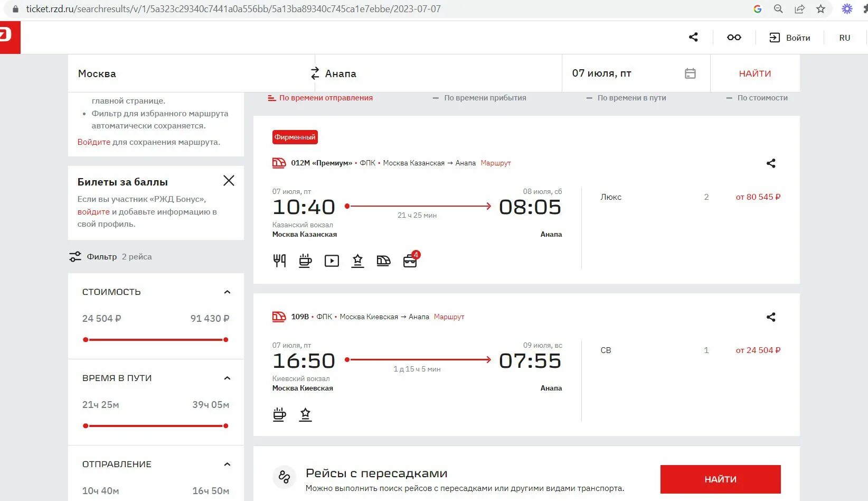Screen dimensions: 868x501
Task: Click the maximum cost slider handle at 91 430 ₽
Action: click(226, 340)
